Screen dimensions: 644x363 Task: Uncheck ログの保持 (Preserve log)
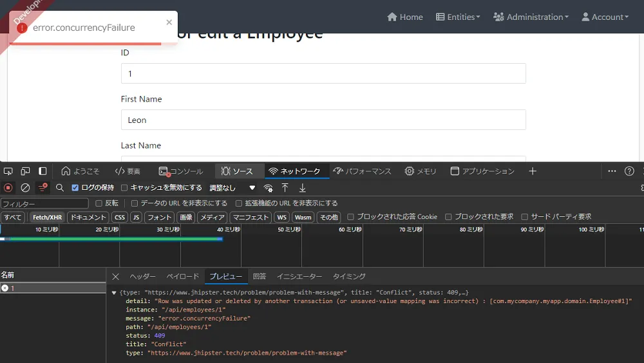(x=75, y=188)
